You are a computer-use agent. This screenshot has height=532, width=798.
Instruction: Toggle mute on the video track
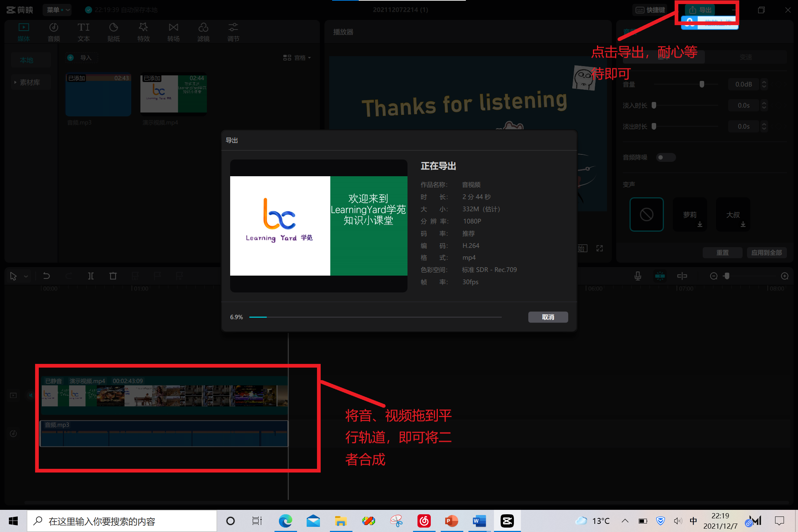(31, 395)
